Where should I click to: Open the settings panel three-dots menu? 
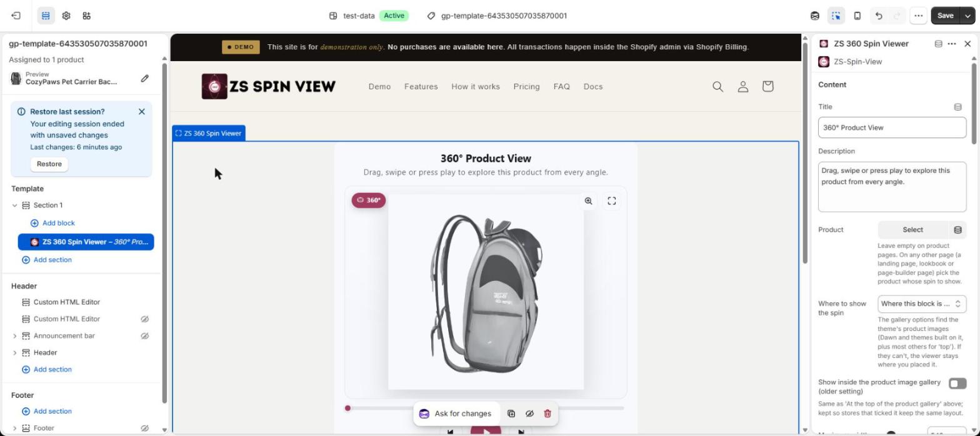coord(952,44)
